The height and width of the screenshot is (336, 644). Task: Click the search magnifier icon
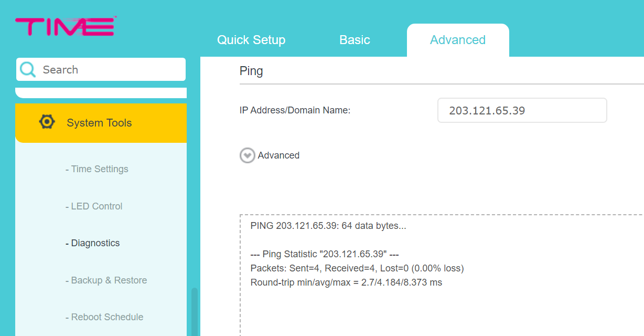click(28, 69)
